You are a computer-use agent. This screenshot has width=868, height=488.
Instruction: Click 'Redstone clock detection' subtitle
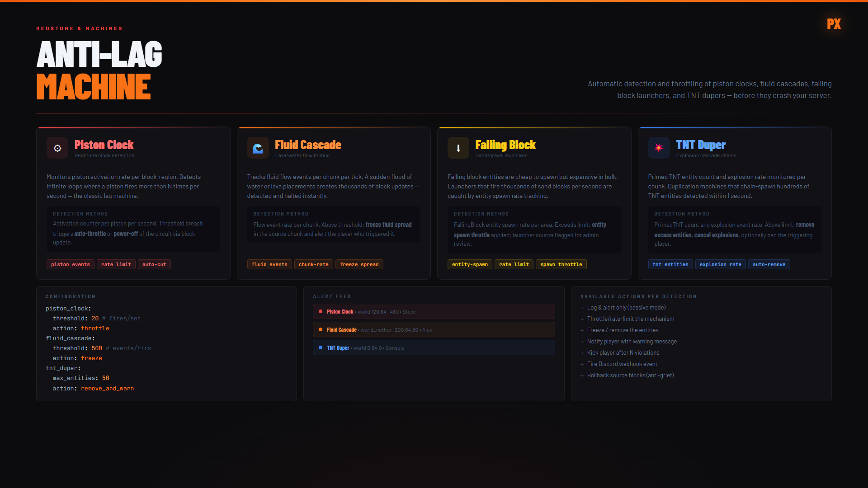point(104,156)
